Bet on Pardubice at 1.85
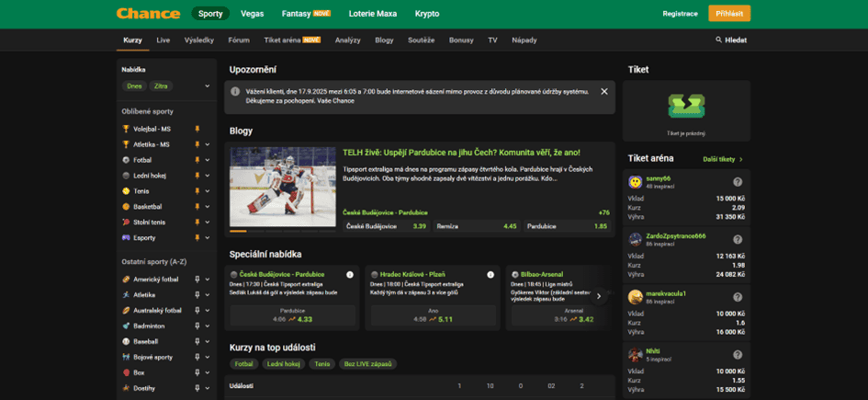Image resolution: width=868 pixels, height=400 pixels. coord(567,226)
